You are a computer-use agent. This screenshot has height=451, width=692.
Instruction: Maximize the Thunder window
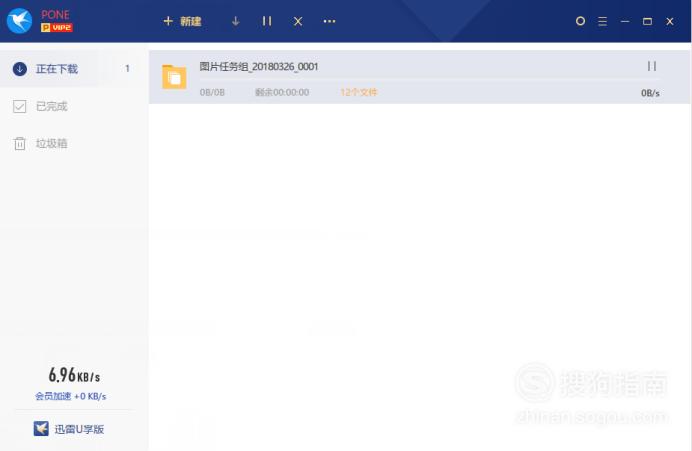tap(647, 21)
